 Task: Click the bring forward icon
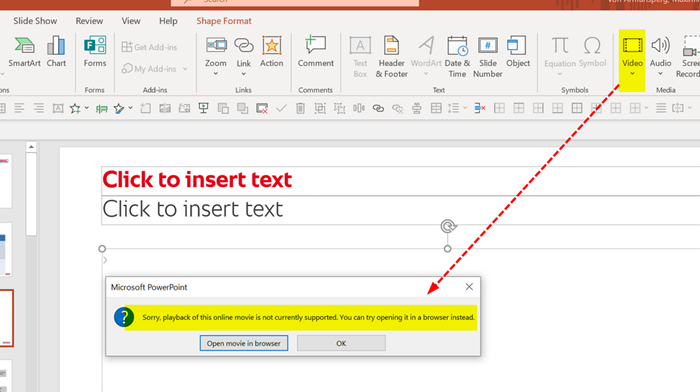[223, 108]
